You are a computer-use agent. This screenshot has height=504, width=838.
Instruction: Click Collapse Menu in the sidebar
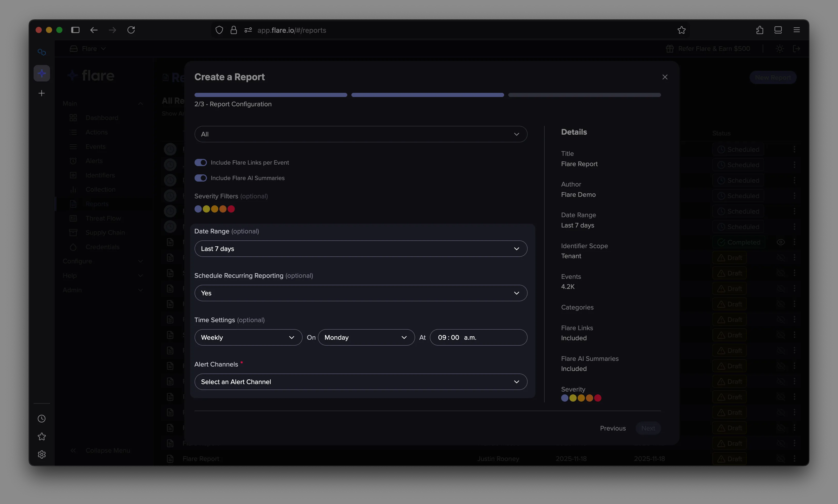[108, 451]
